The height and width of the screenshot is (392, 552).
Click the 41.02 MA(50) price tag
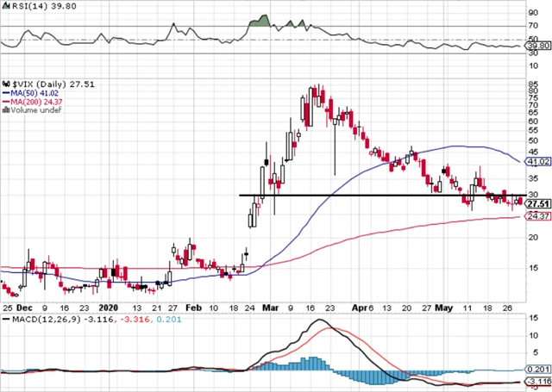pyautogui.click(x=538, y=161)
